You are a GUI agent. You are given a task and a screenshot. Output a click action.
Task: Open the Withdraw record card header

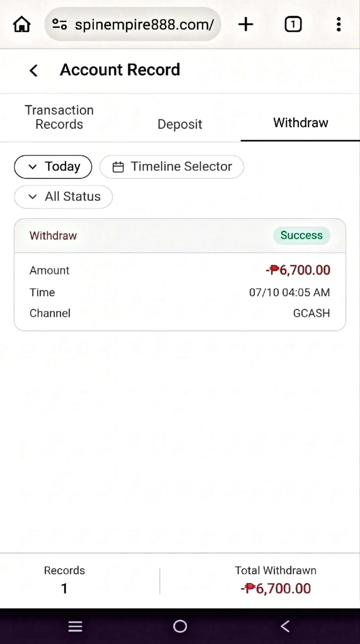pos(180,235)
